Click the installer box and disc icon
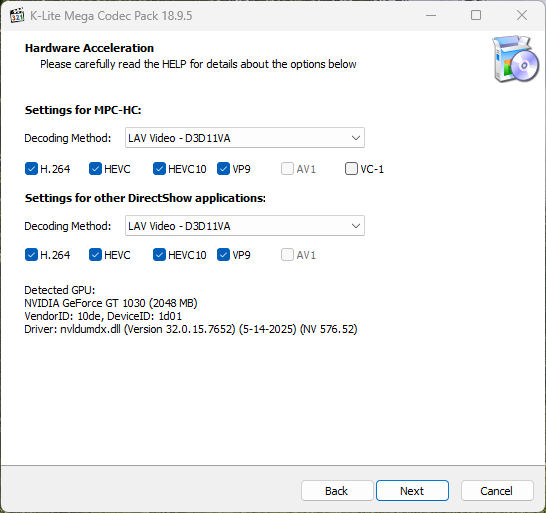 pos(515,59)
